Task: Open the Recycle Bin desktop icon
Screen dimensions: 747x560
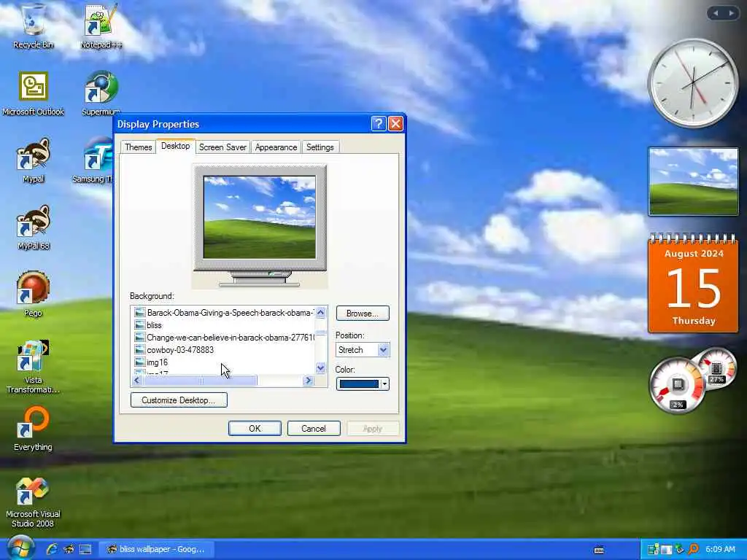Action: (33, 26)
